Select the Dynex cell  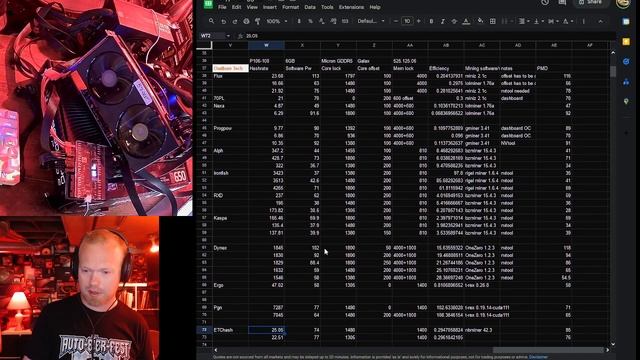pyautogui.click(x=230, y=248)
